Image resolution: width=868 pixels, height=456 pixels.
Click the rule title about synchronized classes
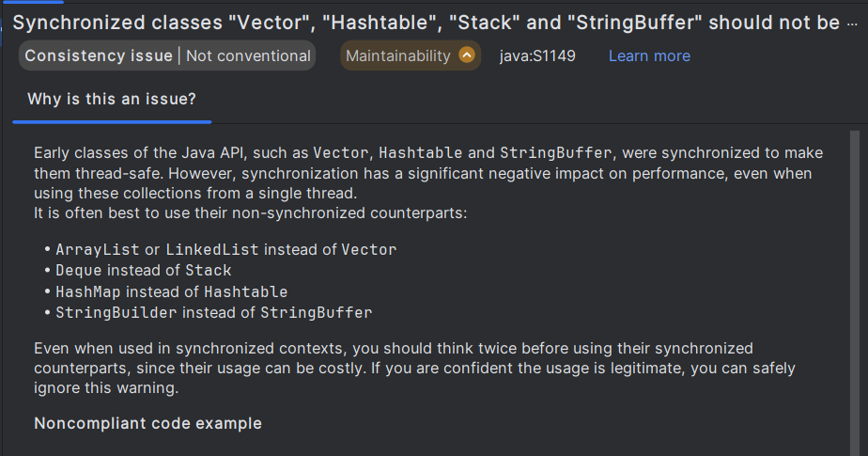[x=423, y=22]
